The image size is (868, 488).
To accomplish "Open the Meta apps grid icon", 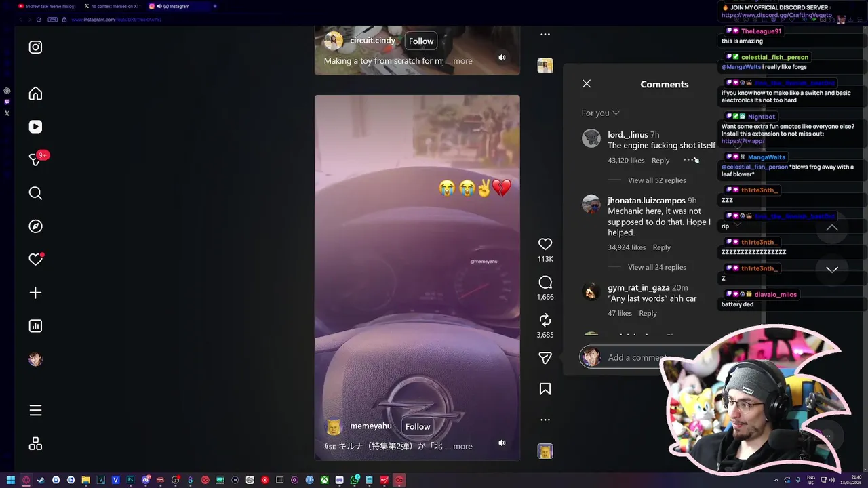I will click(x=35, y=444).
